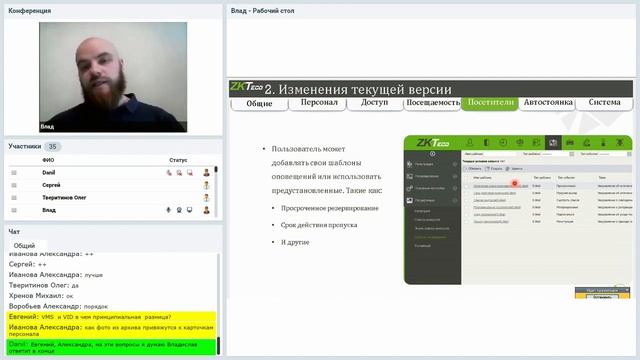Check the box next to Влад
Image resolution: width=640 pixels, height=360 pixels.
tap(14, 210)
